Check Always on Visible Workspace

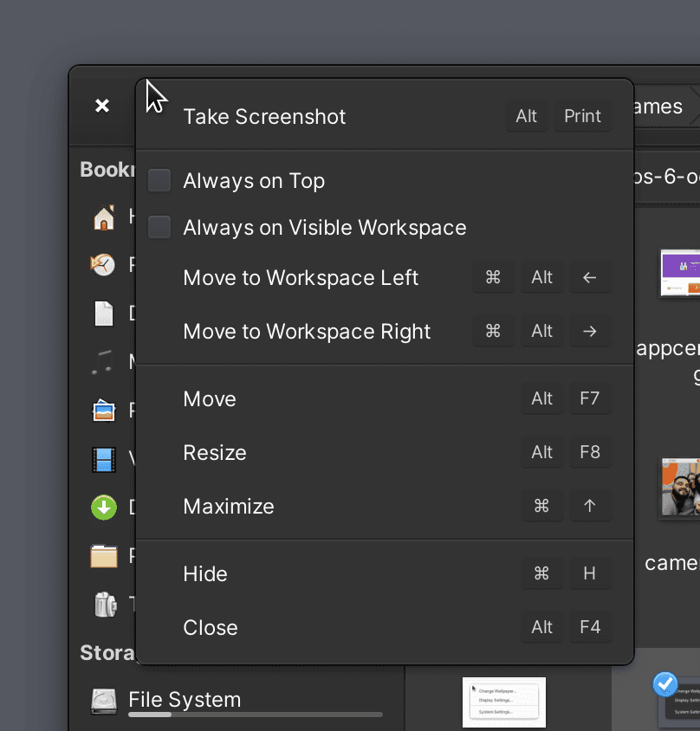[x=159, y=227]
